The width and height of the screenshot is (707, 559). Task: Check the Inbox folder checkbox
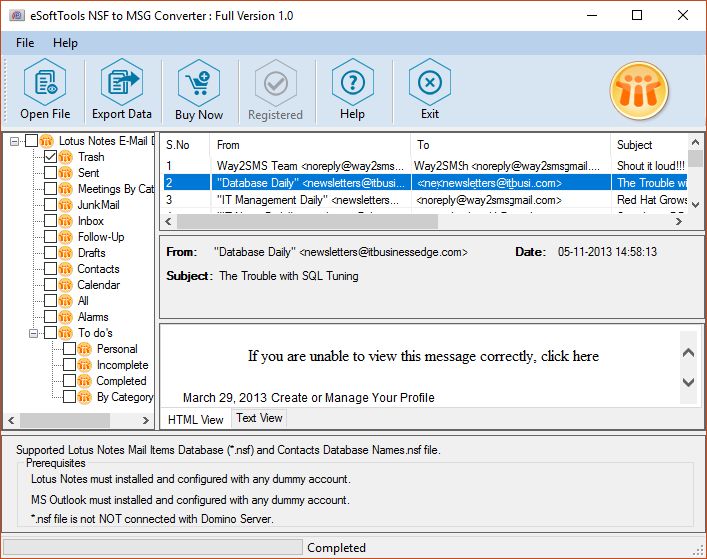tap(50, 221)
